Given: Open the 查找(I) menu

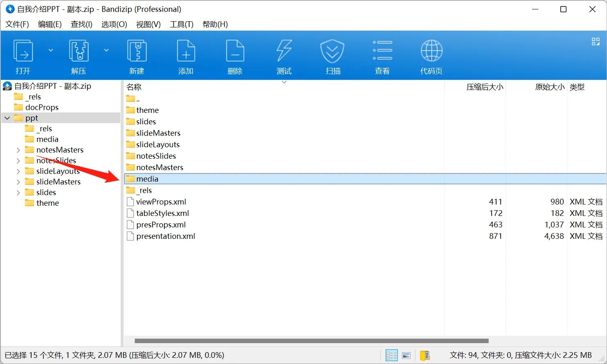Looking at the screenshot, I should [x=81, y=25].
